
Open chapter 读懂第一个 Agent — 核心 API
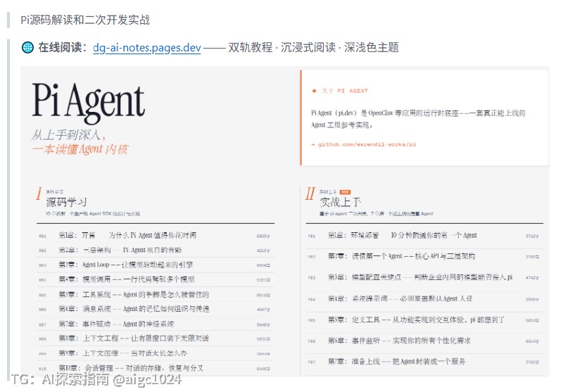424,256
